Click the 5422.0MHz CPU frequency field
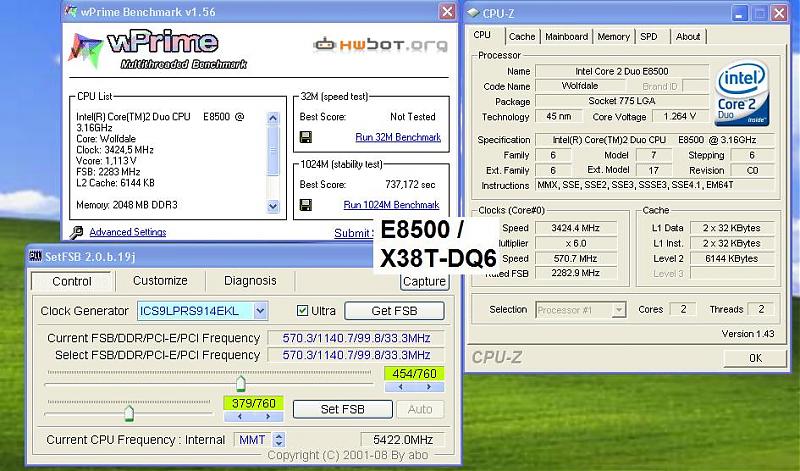The width and height of the screenshot is (800, 471). [x=403, y=439]
